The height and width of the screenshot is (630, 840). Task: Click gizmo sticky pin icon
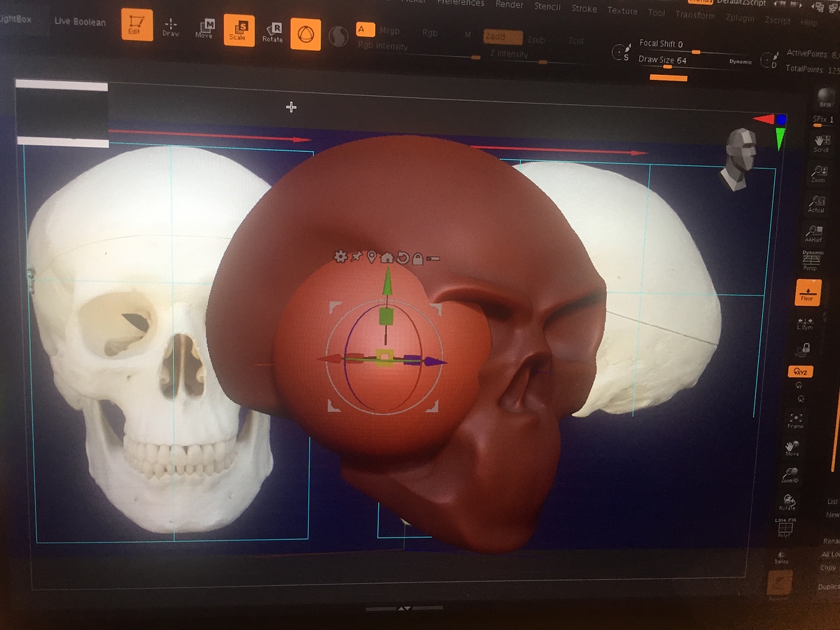tap(356, 257)
